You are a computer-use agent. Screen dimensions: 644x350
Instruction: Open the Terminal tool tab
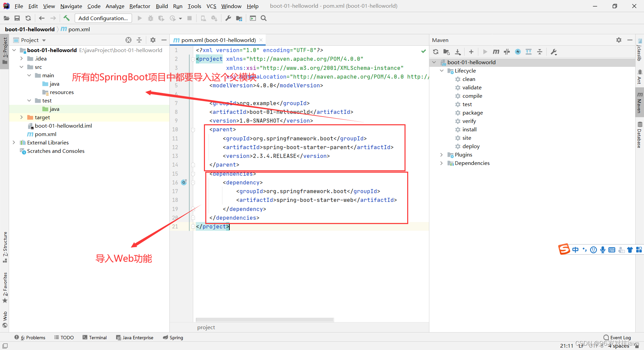(95, 338)
